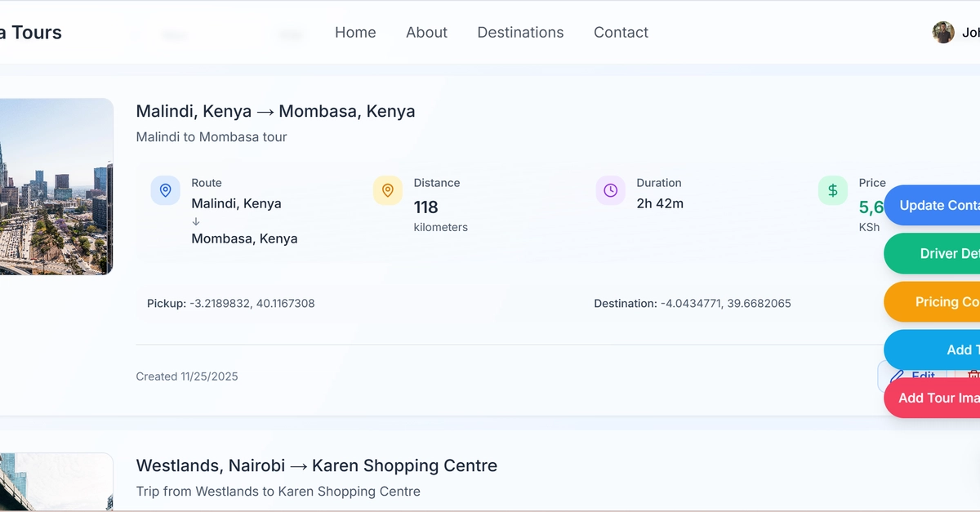Select the duration value 2h 42m
The height and width of the screenshot is (512, 980).
tap(660, 204)
